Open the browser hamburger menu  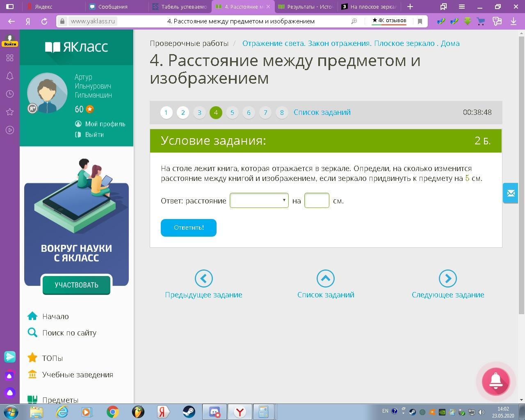pos(461,7)
